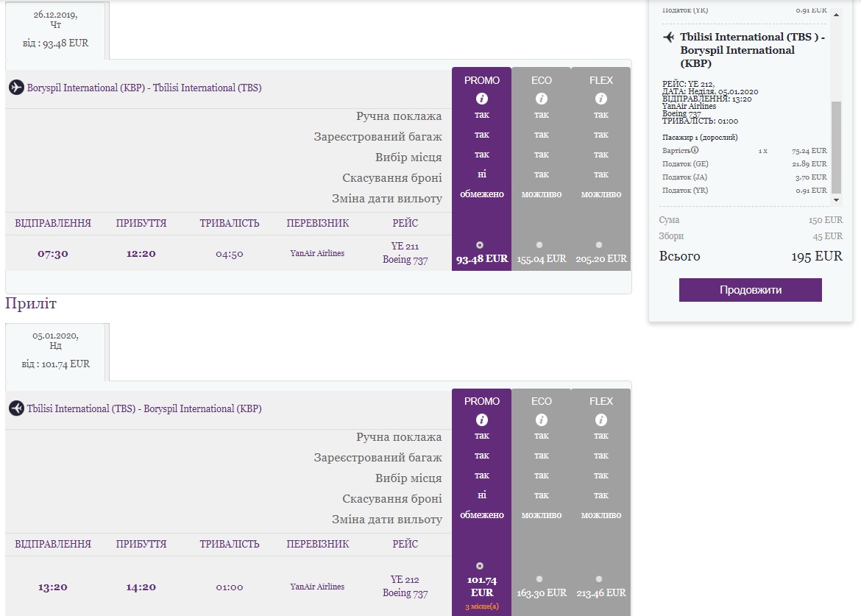Click the info icon next to Вартість

(695, 150)
